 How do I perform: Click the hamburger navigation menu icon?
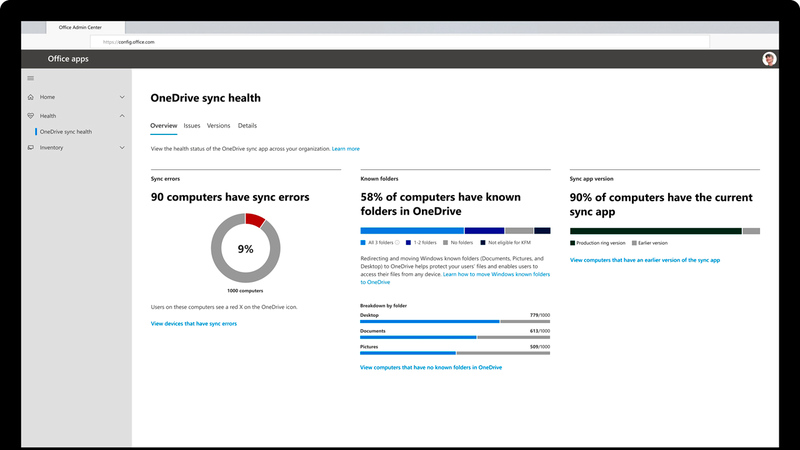30,78
